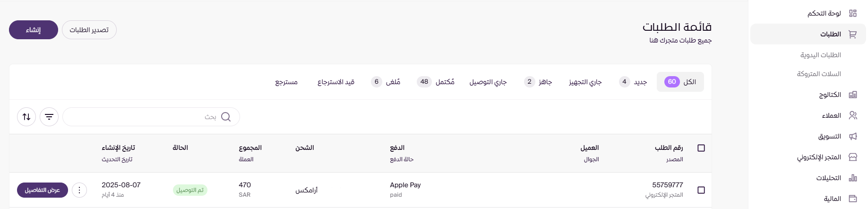This screenshot has width=868, height=209.
Task: Click the finance wallet icon in the sidebar
Action: click(852, 199)
